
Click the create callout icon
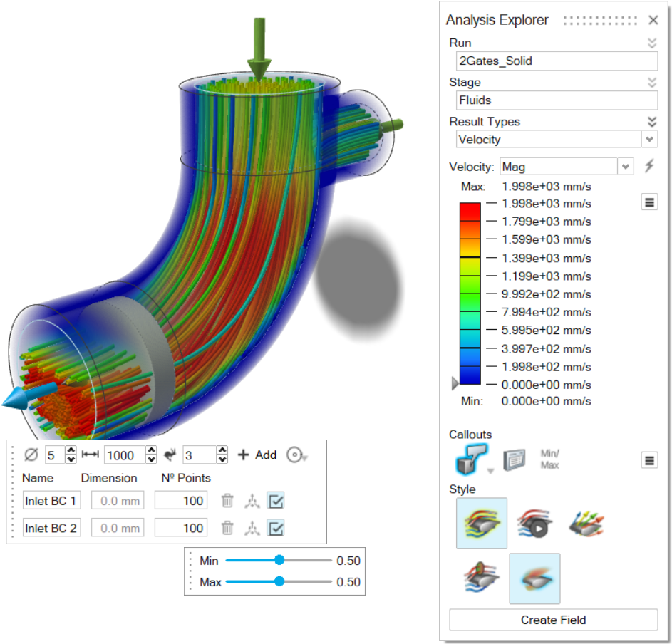coord(470,461)
